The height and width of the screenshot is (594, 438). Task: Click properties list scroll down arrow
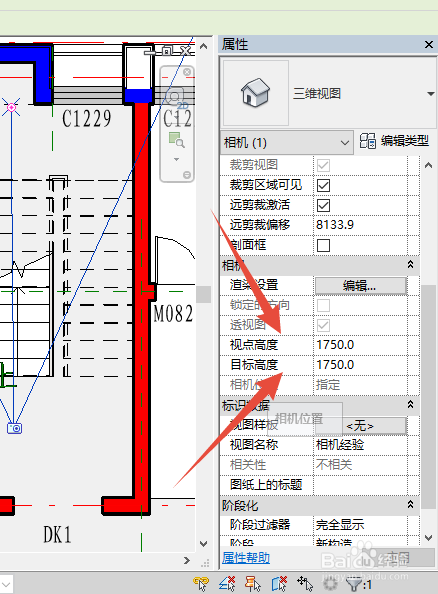(429, 538)
